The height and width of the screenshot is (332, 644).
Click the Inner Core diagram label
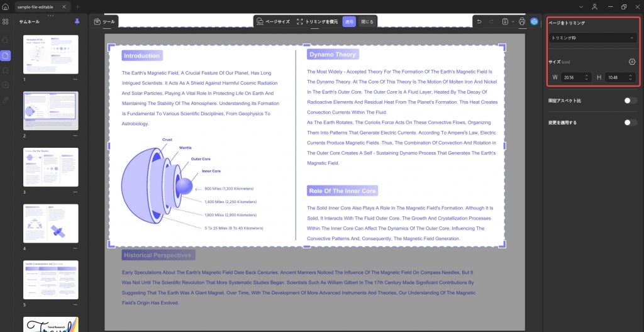pyautogui.click(x=211, y=171)
